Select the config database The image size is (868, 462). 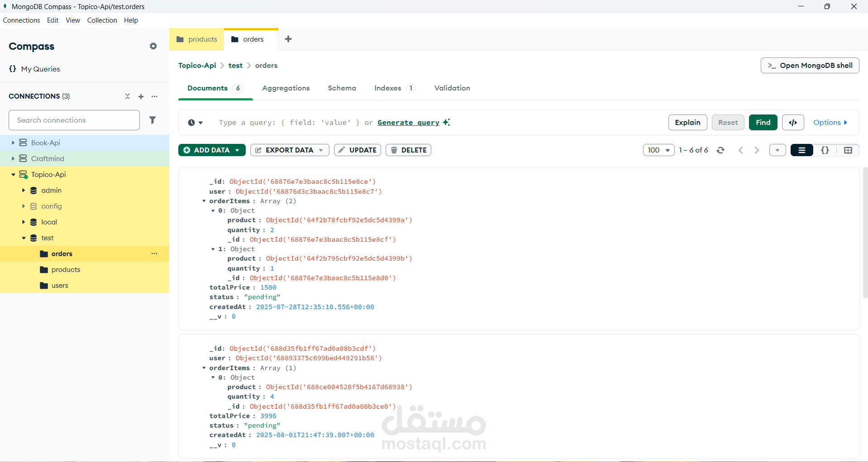click(85, 206)
